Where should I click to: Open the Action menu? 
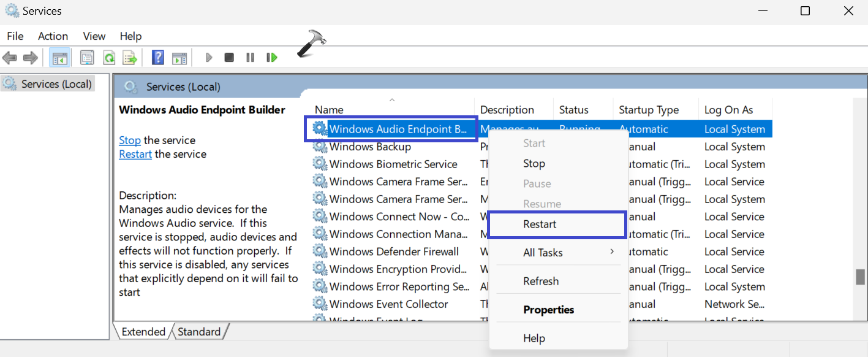tap(53, 36)
